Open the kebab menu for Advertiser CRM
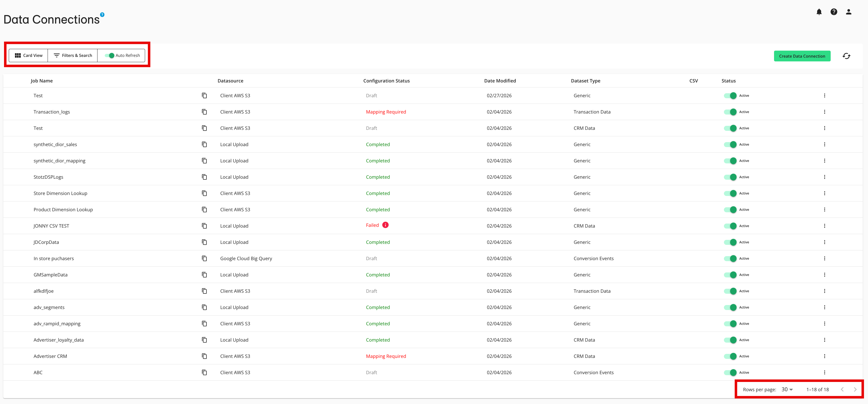Viewport: 868px width, 404px height. 825,356
